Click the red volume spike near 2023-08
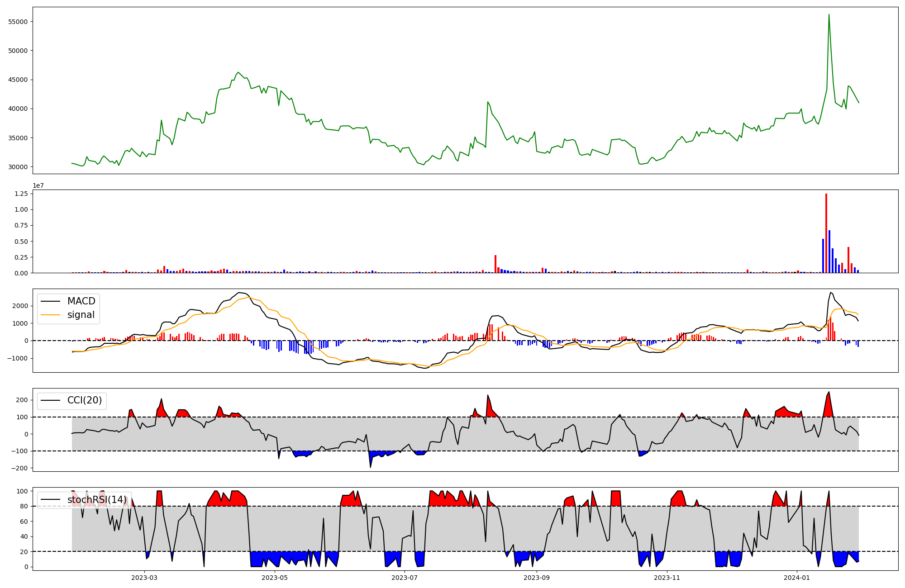Image resolution: width=905 pixels, height=588 pixels. coord(495,264)
